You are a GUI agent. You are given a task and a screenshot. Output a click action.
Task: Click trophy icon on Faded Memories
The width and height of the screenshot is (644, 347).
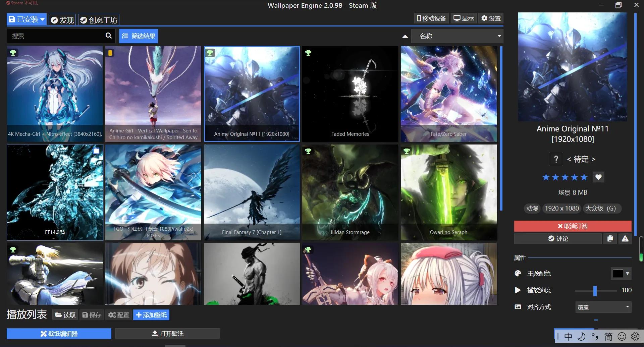click(308, 53)
